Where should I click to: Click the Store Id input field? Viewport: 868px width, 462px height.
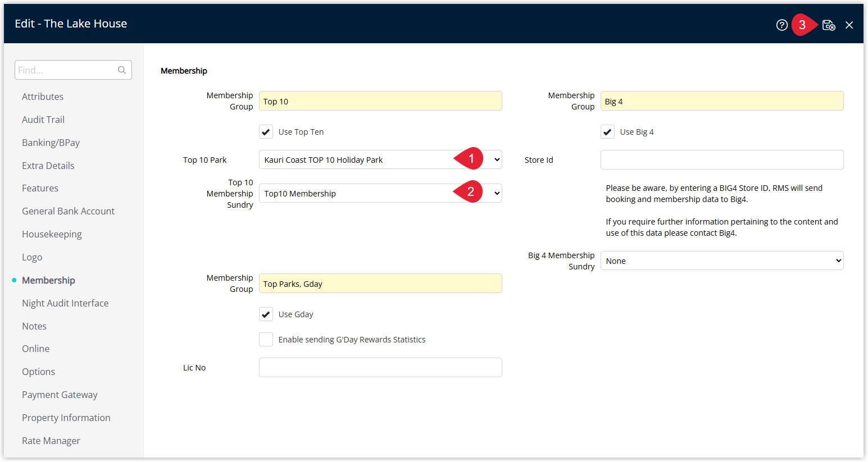(x=722, y=159)
